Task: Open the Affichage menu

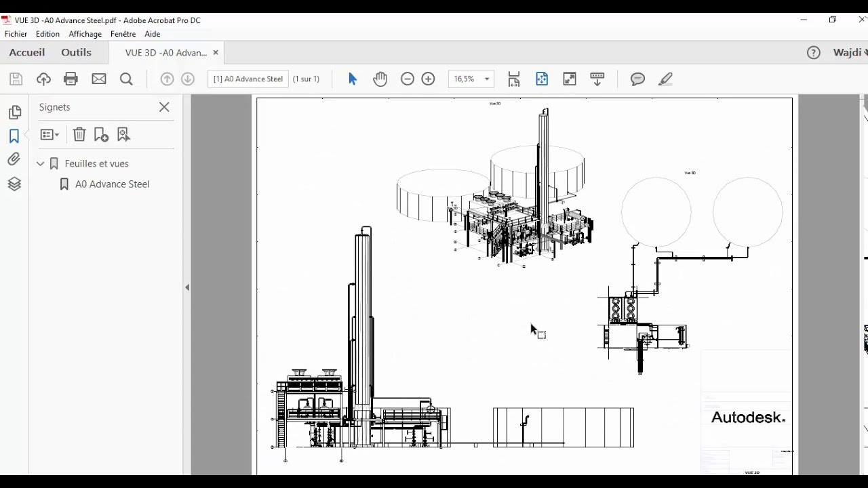Action: click(x=85, y=34)
